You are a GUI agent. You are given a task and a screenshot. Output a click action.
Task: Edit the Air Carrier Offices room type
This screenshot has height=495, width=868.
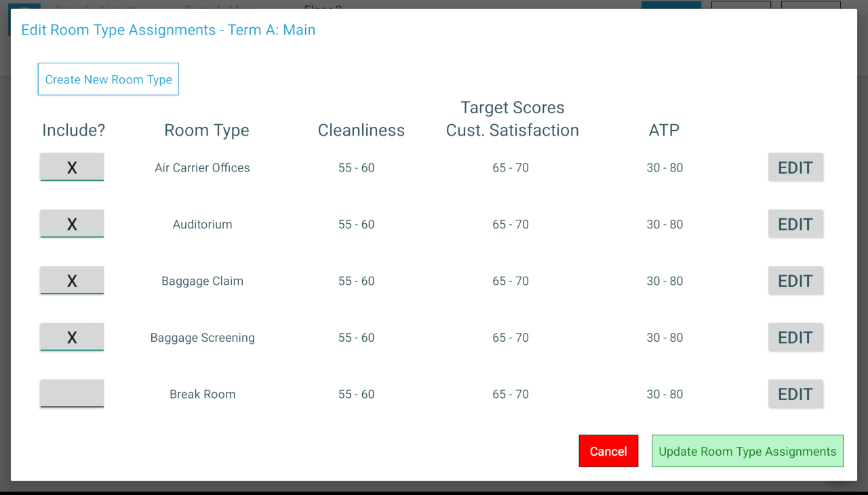(795, 167)
